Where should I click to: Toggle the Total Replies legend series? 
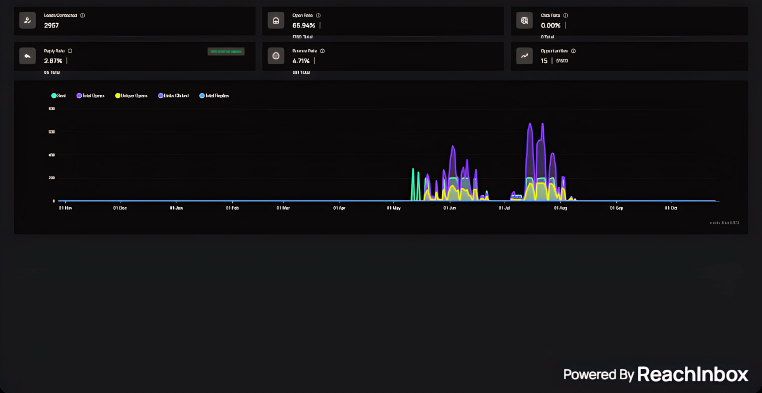[x=214, y=96]
